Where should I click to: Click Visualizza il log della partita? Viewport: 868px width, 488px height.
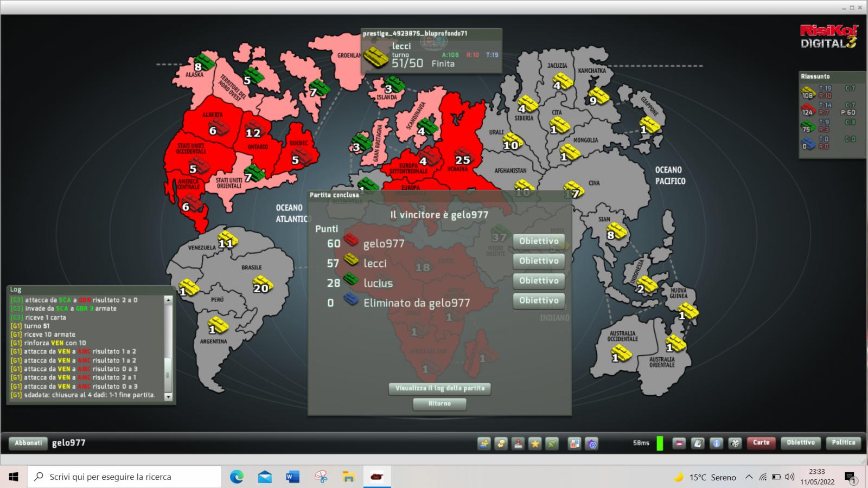point(440,389)
